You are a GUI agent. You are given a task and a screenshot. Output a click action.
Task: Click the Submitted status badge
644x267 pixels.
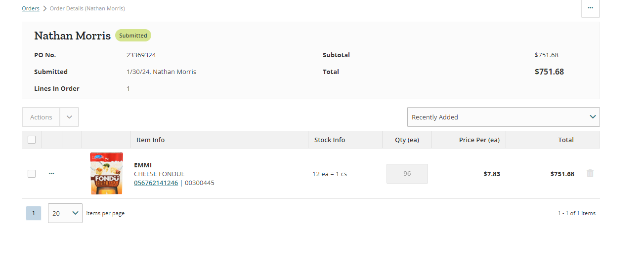pos(133,36)
